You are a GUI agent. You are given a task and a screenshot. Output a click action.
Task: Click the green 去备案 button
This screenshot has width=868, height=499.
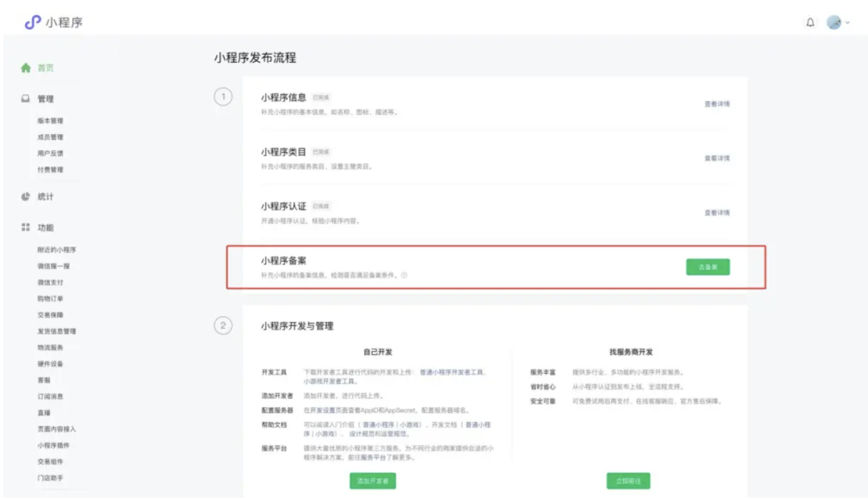706,266
